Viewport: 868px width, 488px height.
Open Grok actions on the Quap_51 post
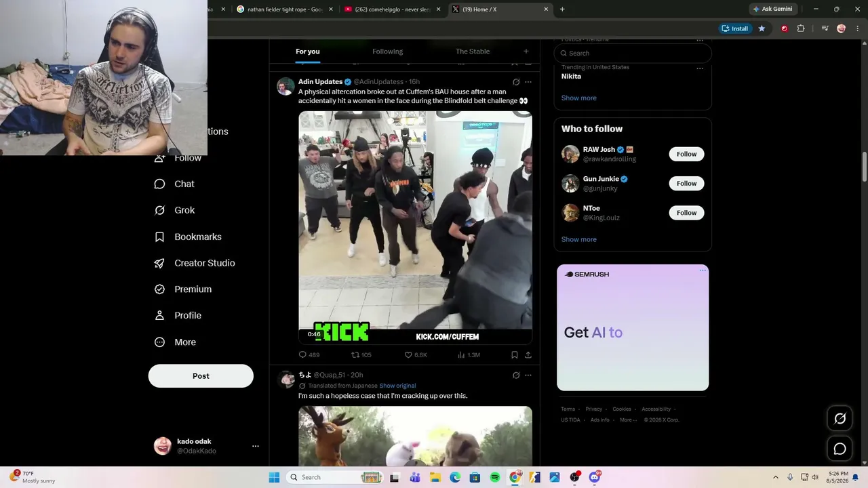pos(516,375)
